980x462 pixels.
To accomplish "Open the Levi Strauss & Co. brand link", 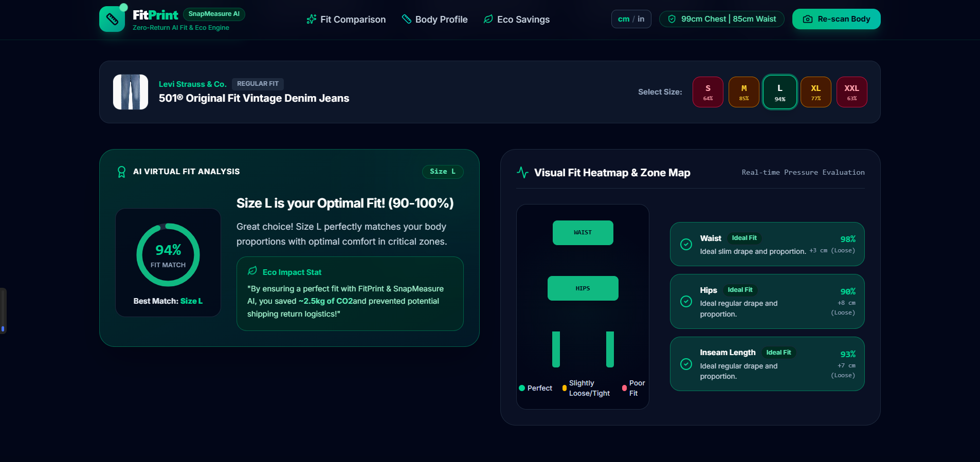I will pos(193,84).
